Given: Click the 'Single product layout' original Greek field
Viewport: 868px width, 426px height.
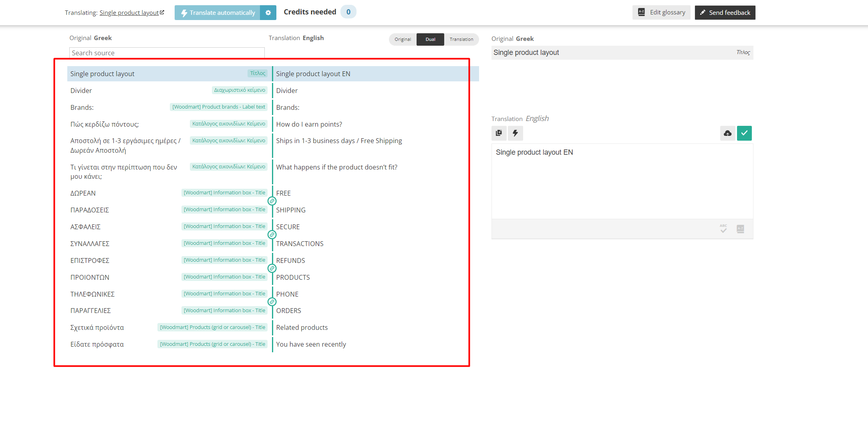Looking at the screenshot, I should (x=622, y=52).
